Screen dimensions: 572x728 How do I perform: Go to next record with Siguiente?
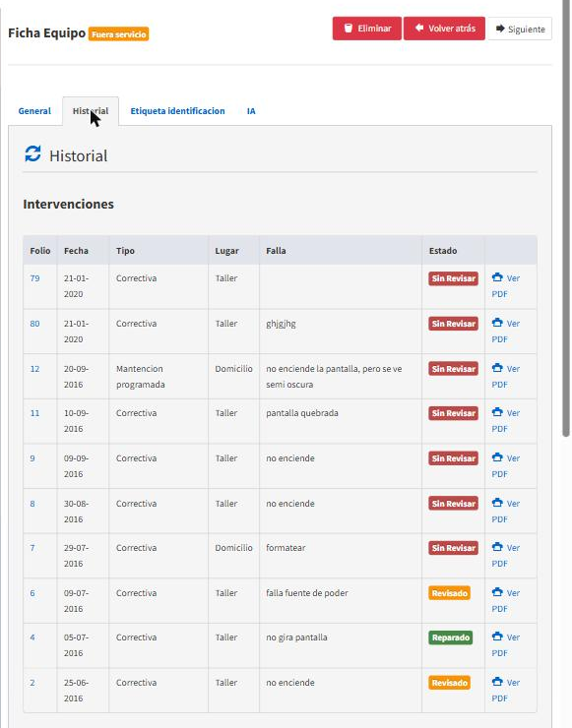[x=520, y=29]
